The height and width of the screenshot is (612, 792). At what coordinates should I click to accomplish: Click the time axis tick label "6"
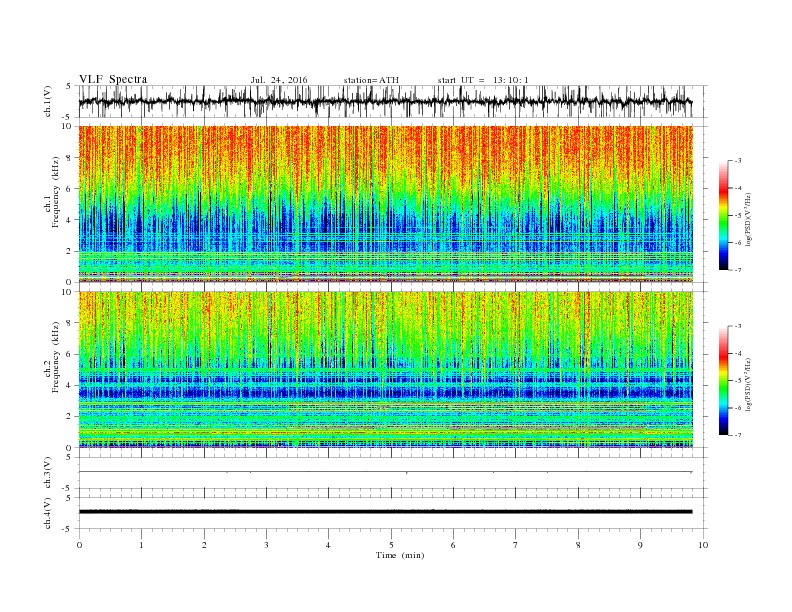pyautogui.click(x=453, y=545)
